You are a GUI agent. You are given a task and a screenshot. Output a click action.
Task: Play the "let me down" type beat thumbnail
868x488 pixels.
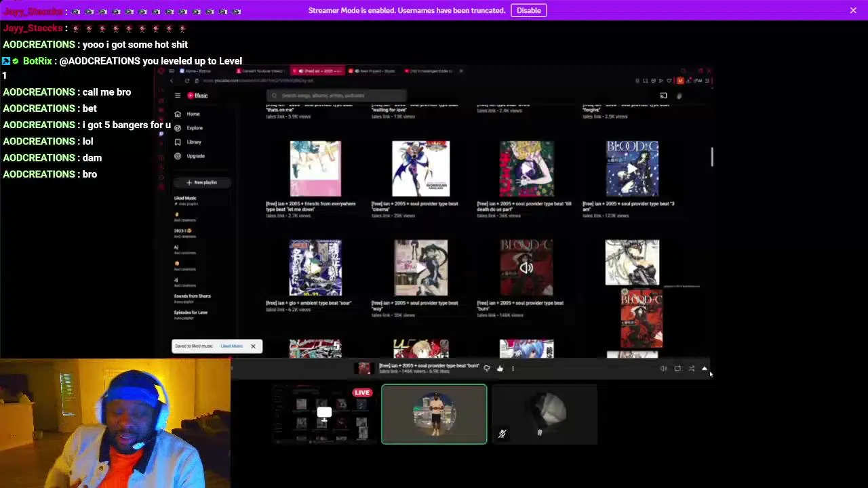click(315, 169)
